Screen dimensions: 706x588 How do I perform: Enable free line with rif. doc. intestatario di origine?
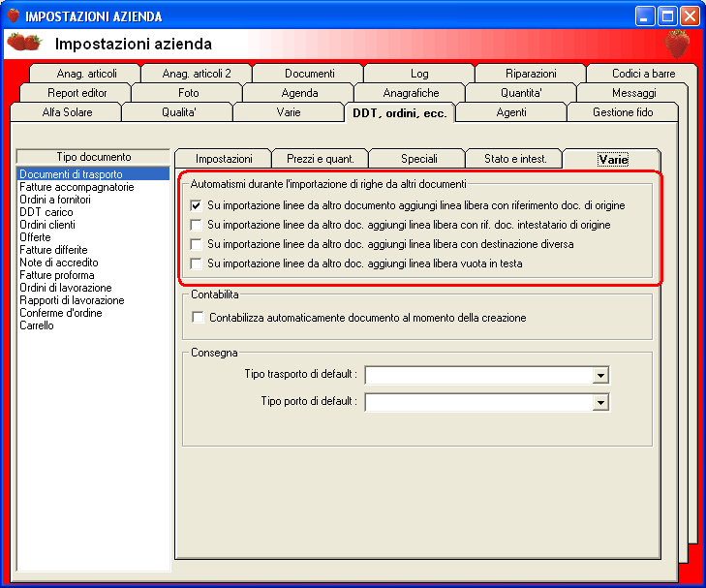tap(196, 225)
